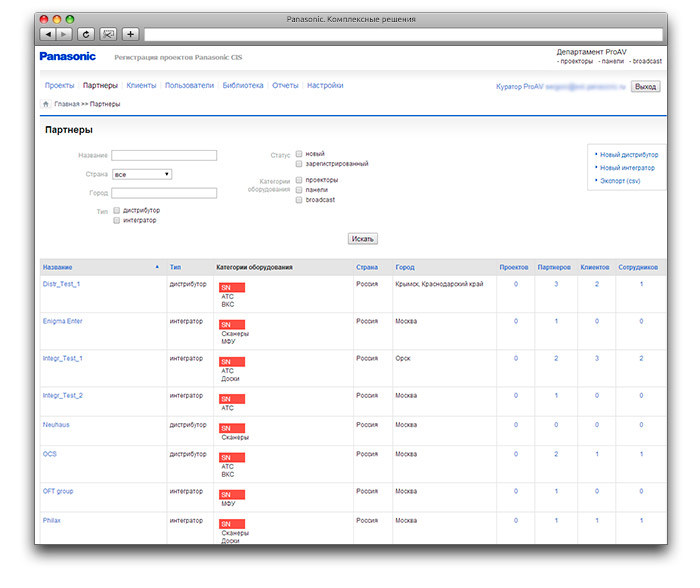
Task: Click 'Новый дистрибутор' link
Action: click(629, 154)
